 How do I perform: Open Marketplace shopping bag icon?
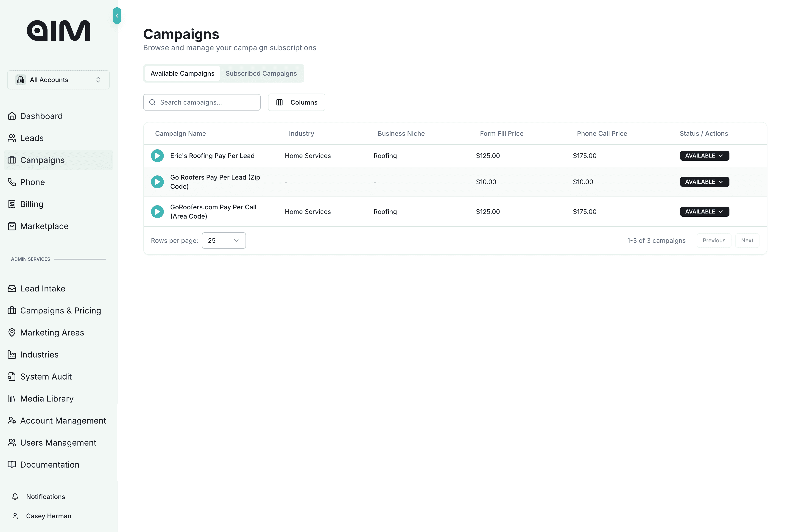(12, 226)
